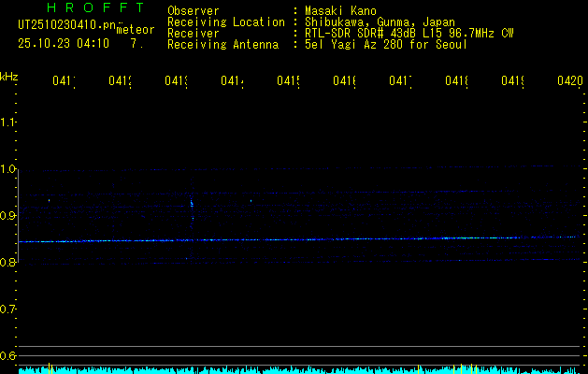
Task: Select the 5el Yagi antenna description
Action: 385,45
